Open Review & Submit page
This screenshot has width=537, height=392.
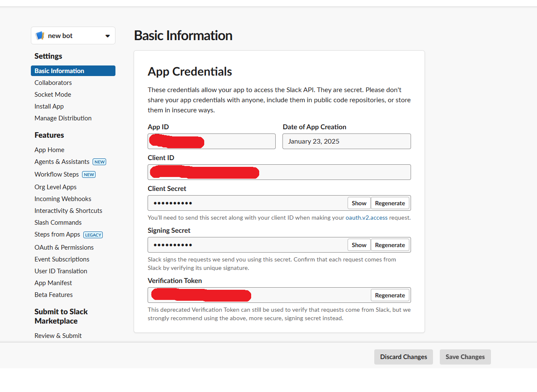tap(58, 336)
